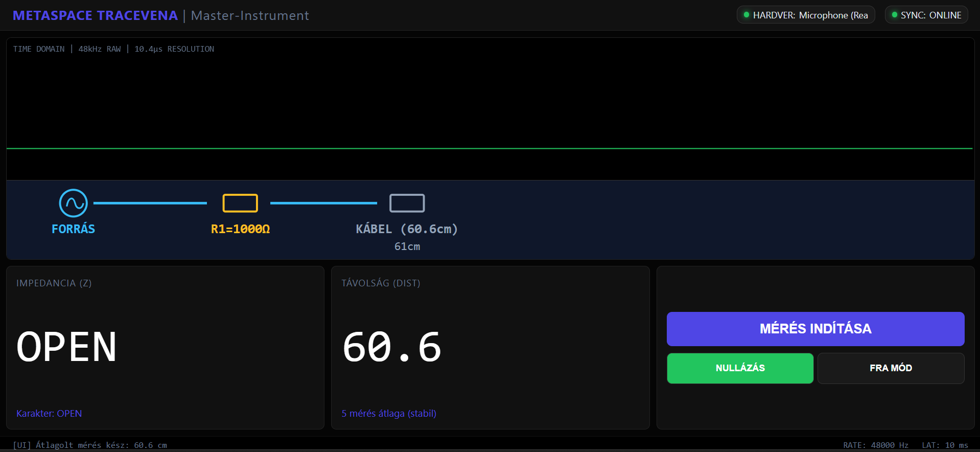Click the Karakter: OPEN link text
This screenshot has height=452, width=980.
[49, 413]
